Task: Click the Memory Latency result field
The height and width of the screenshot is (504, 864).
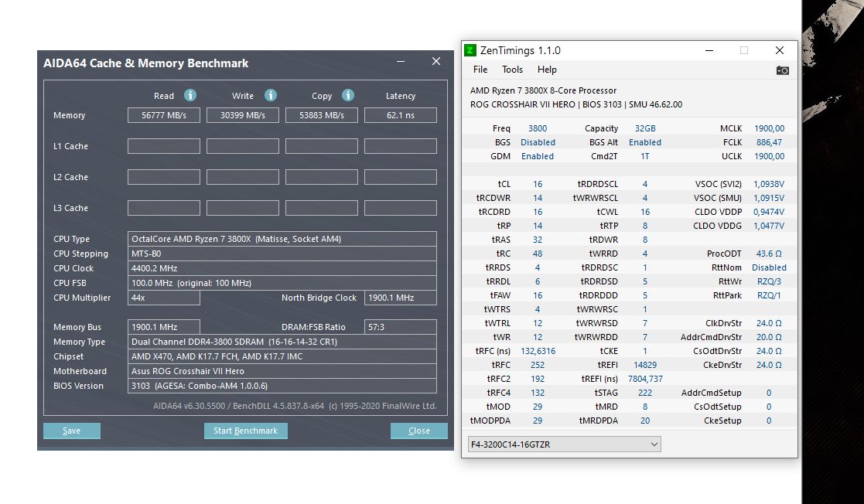Action: pos(401,115)
